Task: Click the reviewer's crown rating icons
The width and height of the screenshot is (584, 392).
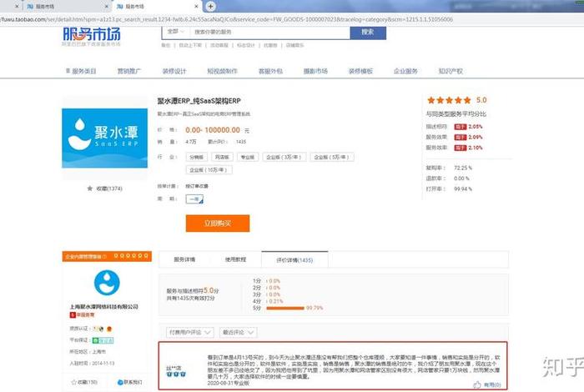Action: click(176, 374)
